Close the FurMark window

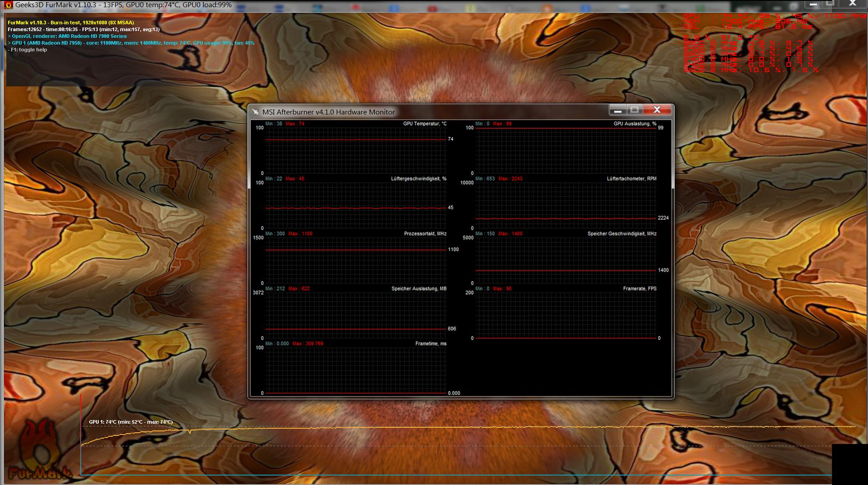[x=852, y=4]
